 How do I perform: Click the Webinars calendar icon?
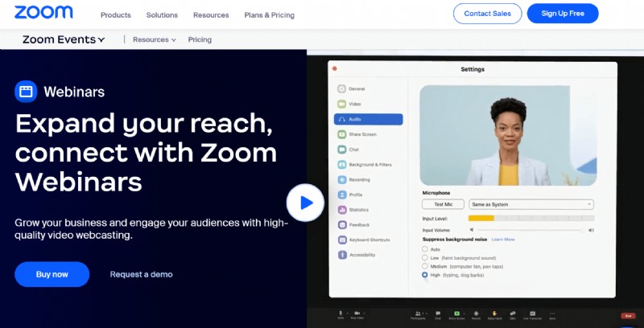(26, 91)
